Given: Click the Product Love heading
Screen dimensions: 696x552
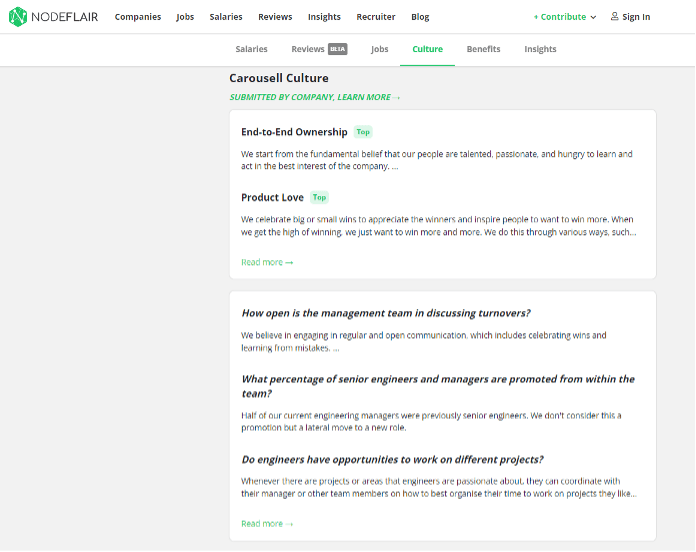Looking at the screenshot, I should coord(273,197).
